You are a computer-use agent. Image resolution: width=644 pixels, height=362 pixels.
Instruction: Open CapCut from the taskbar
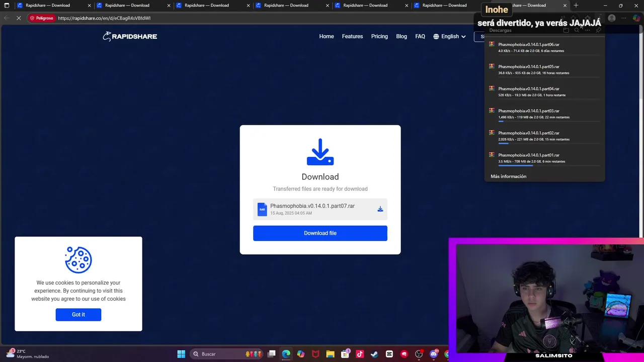click(x=389, y=354)
